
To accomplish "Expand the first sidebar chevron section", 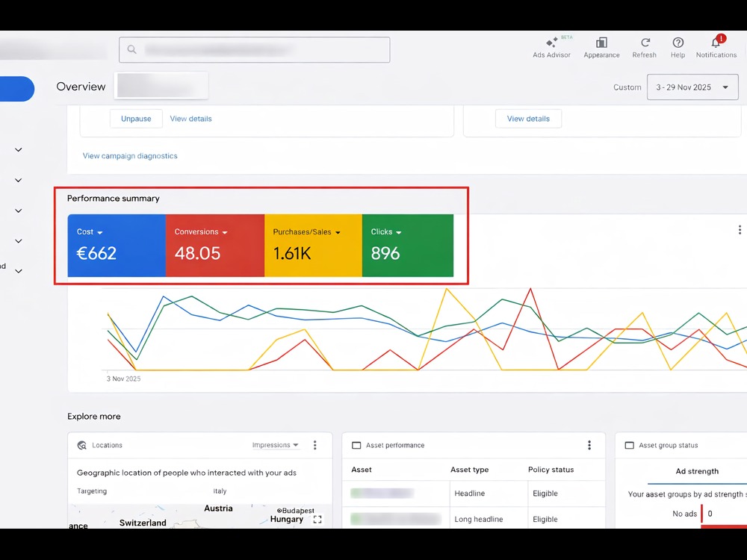I will [x=19, y=149].
